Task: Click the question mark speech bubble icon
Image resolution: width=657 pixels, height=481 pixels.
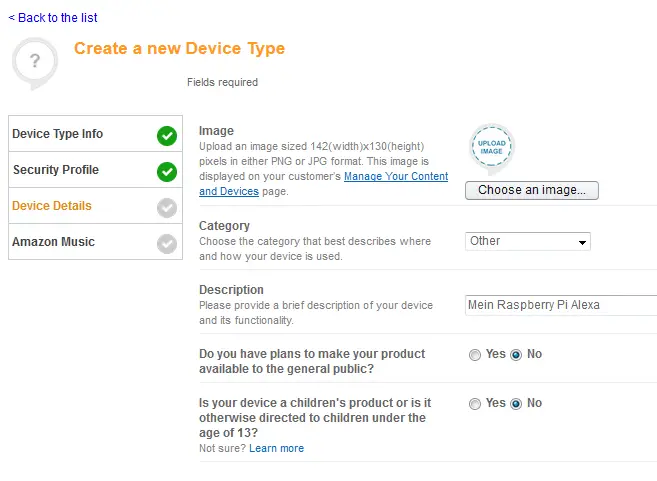Action: pos(35,63)
